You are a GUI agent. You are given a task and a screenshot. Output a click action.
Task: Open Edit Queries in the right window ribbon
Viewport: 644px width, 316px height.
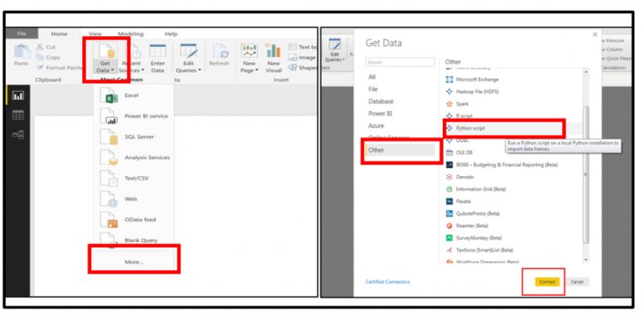(x=335, y=51)
